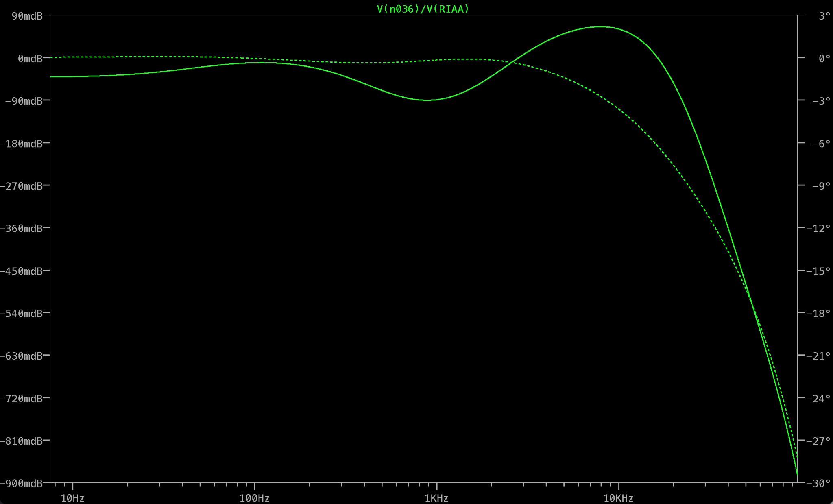
Task: Click the -9° phase axis label
Action: pos(821,186)
